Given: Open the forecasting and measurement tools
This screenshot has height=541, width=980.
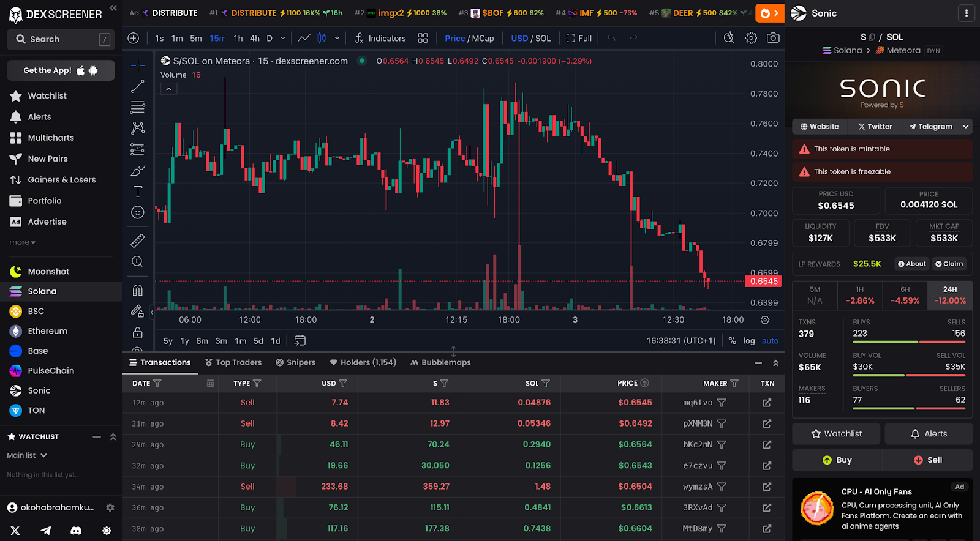Looking at the screenshot, I should [x=138, y=149].
